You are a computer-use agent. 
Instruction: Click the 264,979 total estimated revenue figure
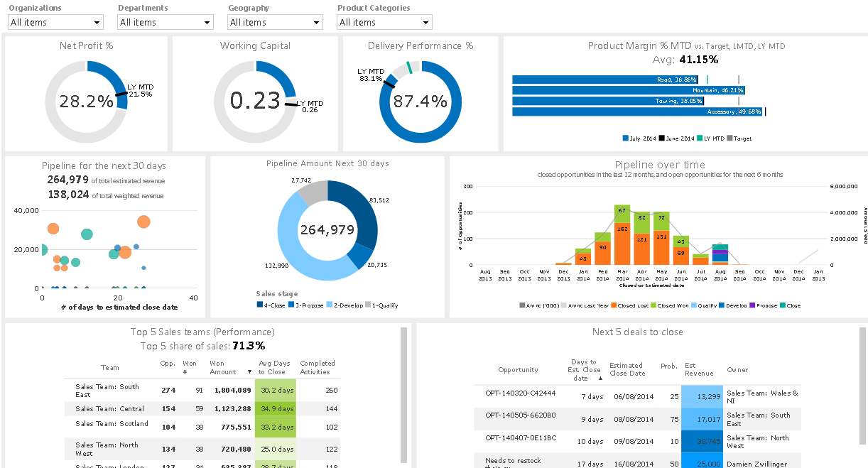pos(67,180)
